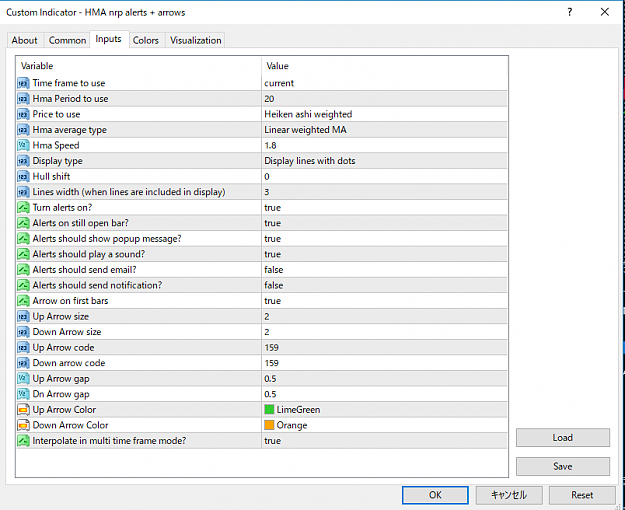625x510 pixels.
Task: Click the 'Up Arrow gap' variable label
Action: [x=61, y=379]
